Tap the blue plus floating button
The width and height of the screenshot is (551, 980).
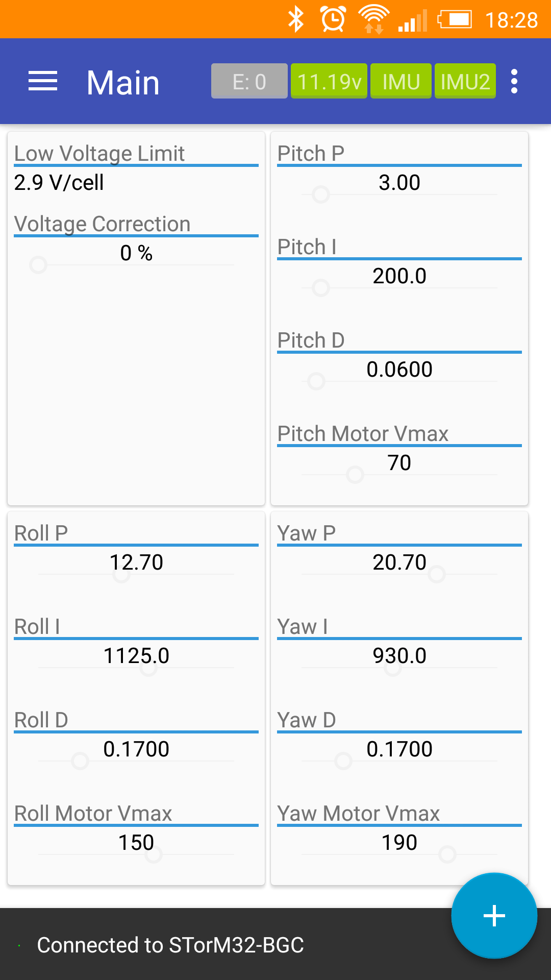494,916
